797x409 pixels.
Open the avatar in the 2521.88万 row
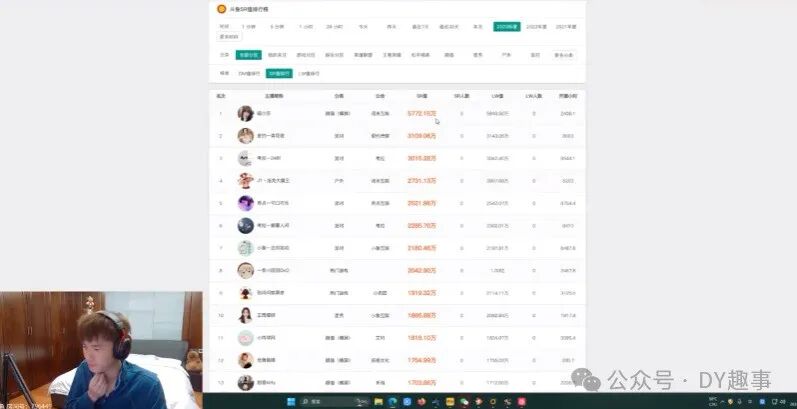[x=246, y=203]
